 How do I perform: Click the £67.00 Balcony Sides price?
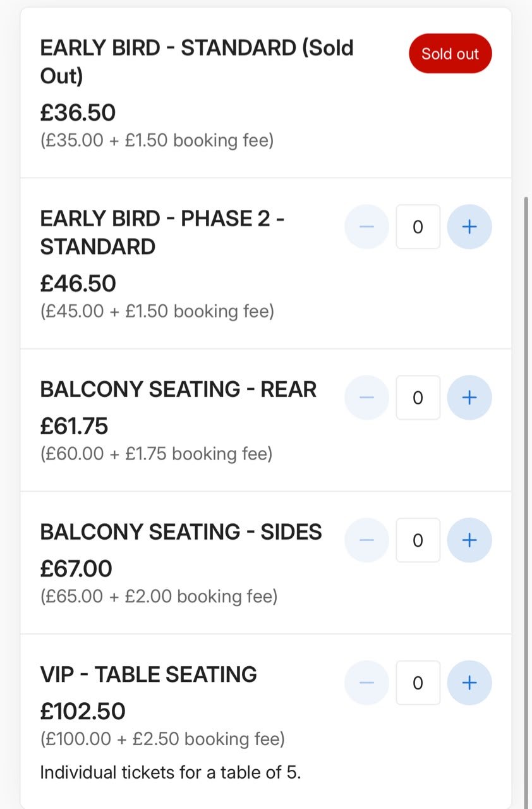point(76,569)
